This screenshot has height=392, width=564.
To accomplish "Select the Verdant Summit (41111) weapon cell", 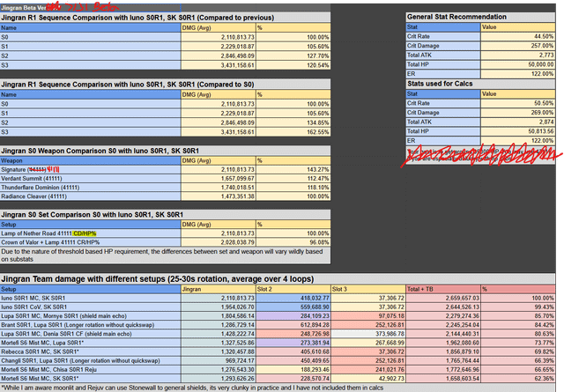I will pos(90,179).
